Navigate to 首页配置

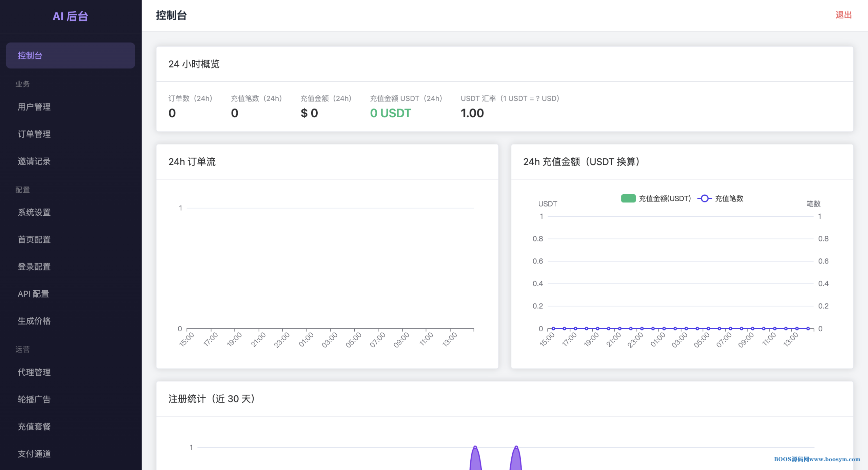[x=34, y=239]
